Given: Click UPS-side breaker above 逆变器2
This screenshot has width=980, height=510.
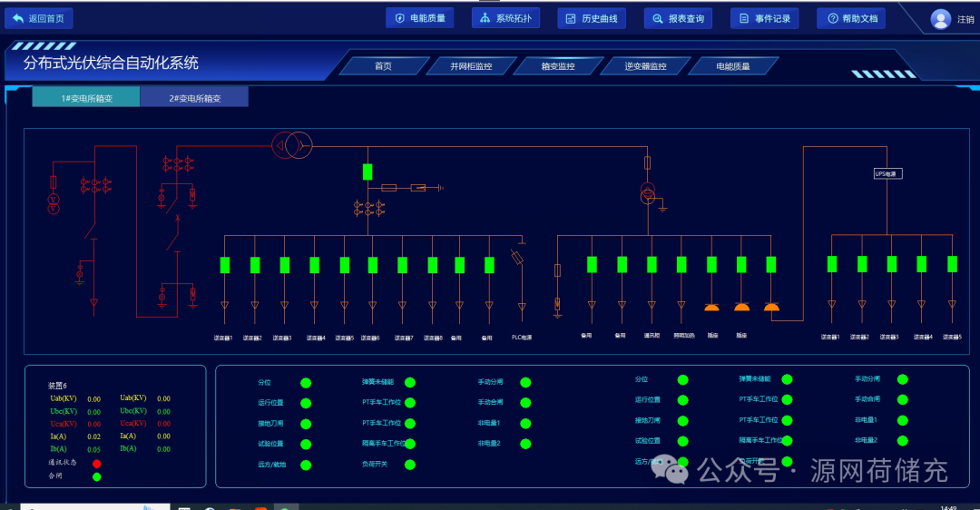Looking at the screenshot, I should tap(862, 264).
